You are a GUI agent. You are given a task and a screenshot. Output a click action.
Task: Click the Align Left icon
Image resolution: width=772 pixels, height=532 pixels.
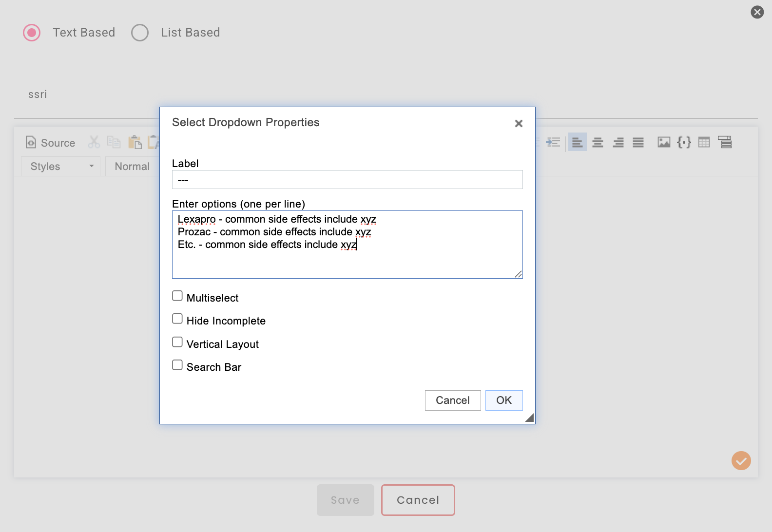click(578, 142)
